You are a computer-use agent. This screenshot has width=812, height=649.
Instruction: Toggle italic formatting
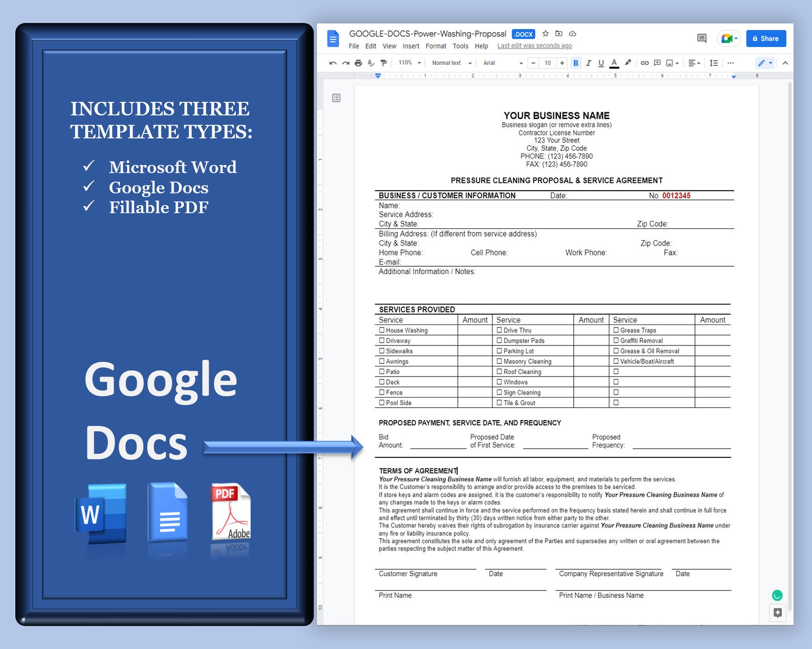click(x=589, y=63)
